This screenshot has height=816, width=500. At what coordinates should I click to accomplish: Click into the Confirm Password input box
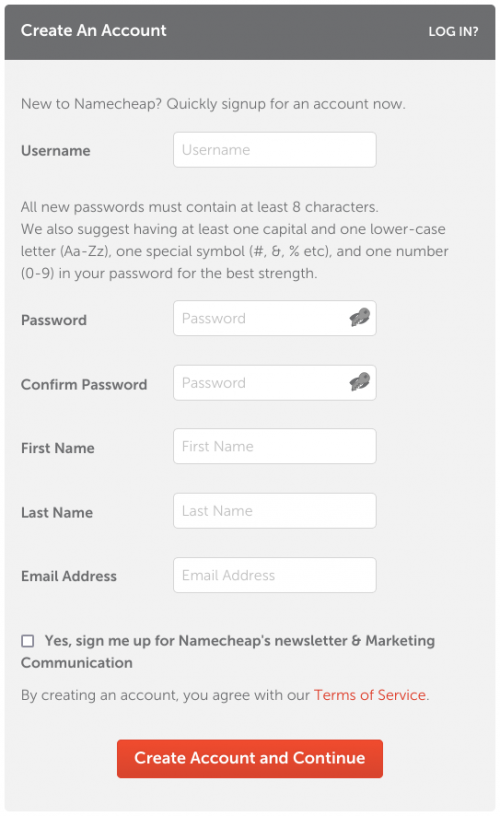[x=275, y=382]
